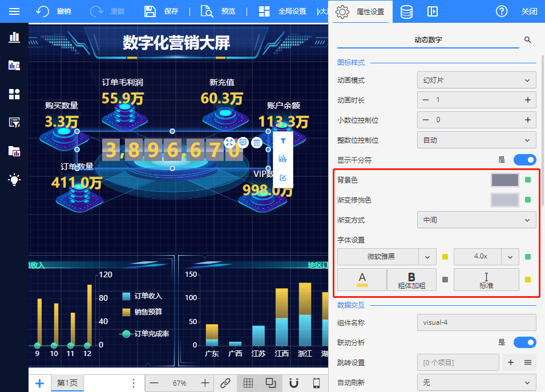545x392 pixels.
Task: Click the 保存 save button
Action: (x=162, y=11)
